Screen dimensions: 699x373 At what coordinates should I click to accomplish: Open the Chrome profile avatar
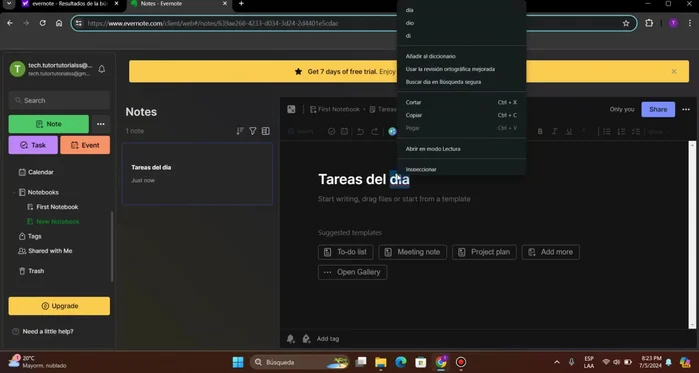coord(673,23)
